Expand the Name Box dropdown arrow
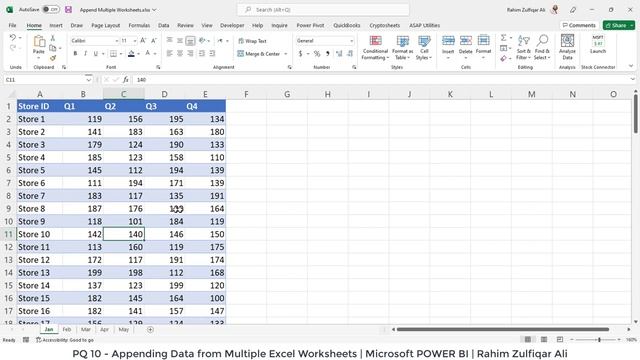The image size is (640, 360). [x=89, y=80]
